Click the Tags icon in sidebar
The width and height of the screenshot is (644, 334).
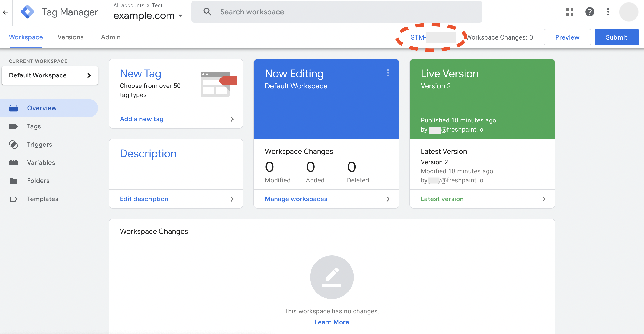(x=13, y=126)
